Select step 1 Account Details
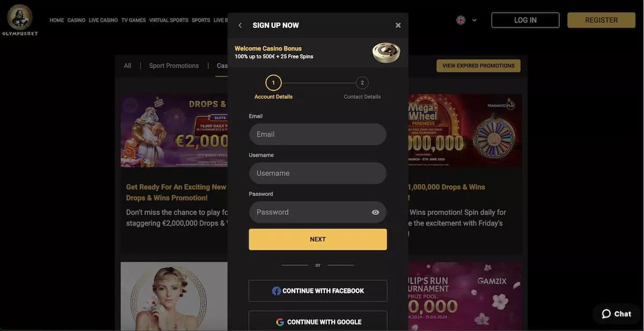644x331 pixels. 273,83
